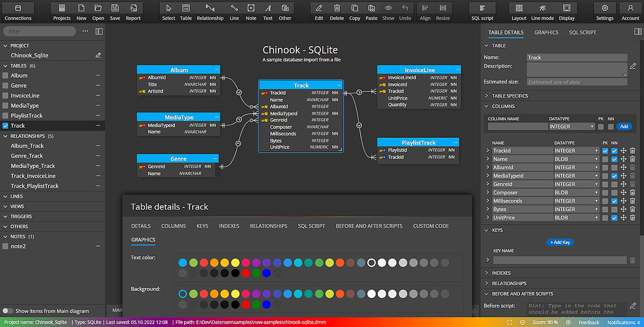This screenshot has width=644, height=327.
Task: Toggle Show items from Main diagram
Action: (8, 311)
